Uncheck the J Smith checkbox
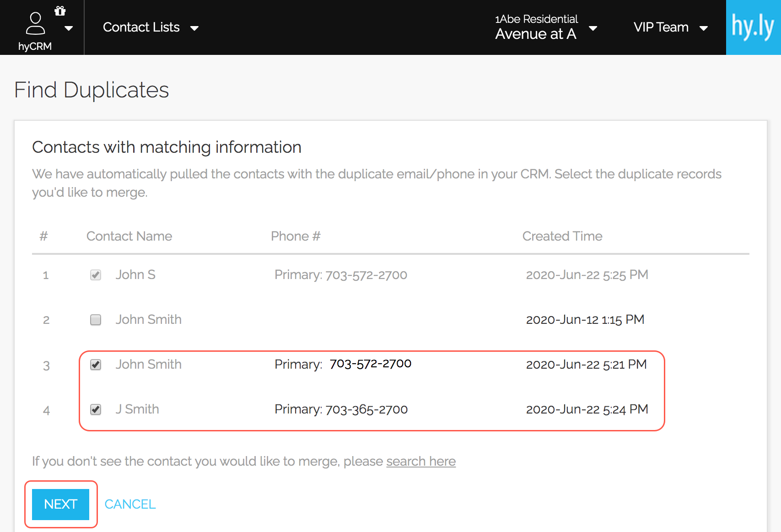This screenshot has width=781, height=532. (x=96, y=409)
